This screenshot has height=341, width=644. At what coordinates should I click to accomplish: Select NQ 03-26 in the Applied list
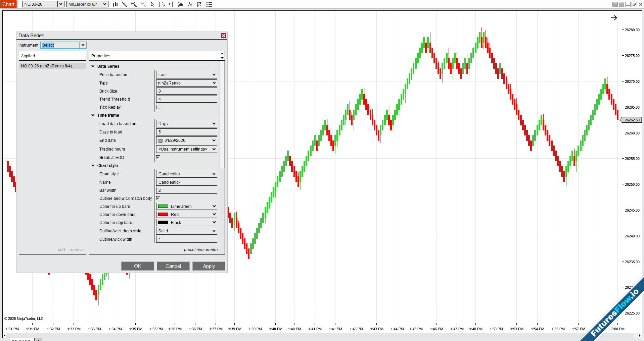(47, 66)
